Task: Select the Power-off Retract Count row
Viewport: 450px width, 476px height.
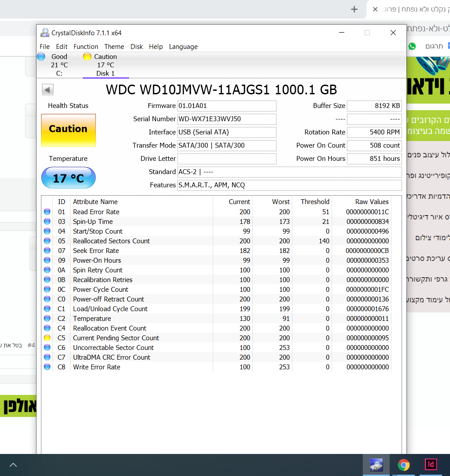Action: [x=216, y=299]
